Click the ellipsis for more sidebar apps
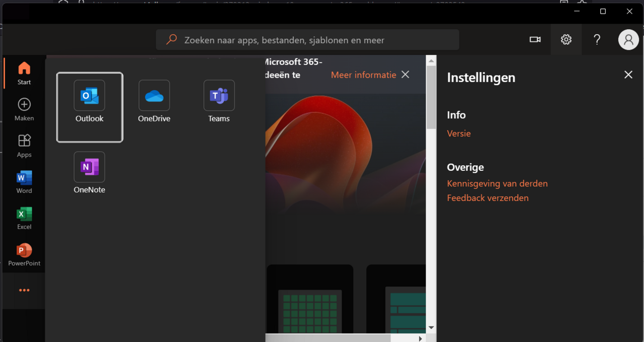This screenshot has height=342, width=644. click(x=24, y=290)
